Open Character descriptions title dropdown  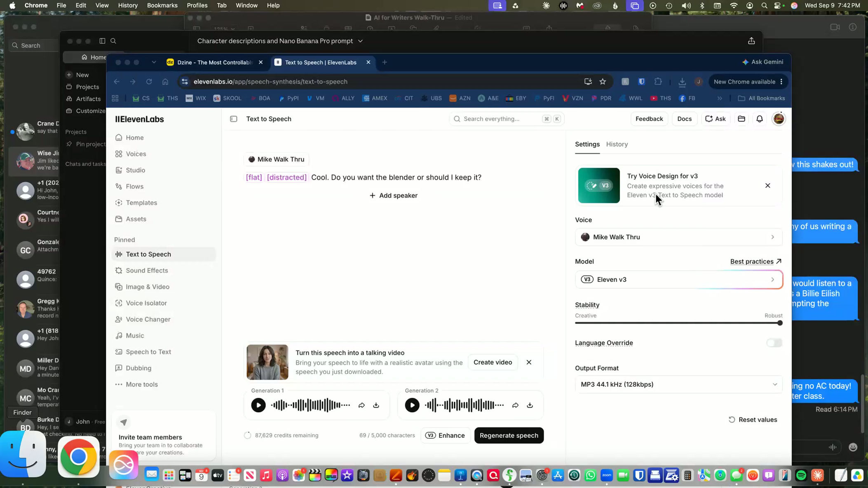(360, 41)
